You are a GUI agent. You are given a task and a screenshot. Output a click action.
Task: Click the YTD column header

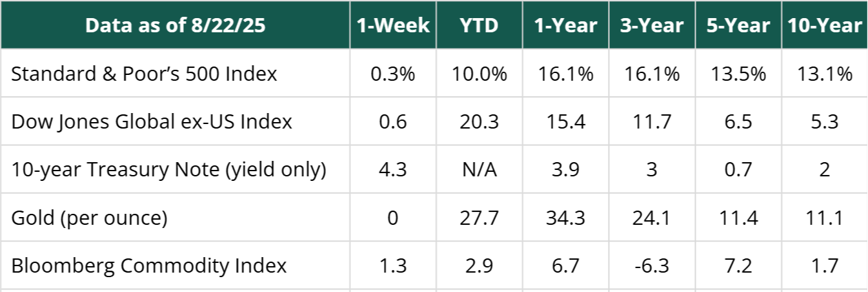(479, 25)
